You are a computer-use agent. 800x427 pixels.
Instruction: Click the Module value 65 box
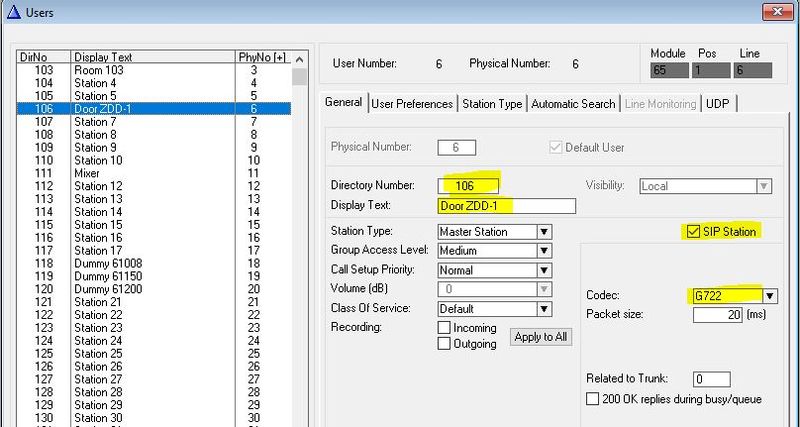tap(669, 70)
